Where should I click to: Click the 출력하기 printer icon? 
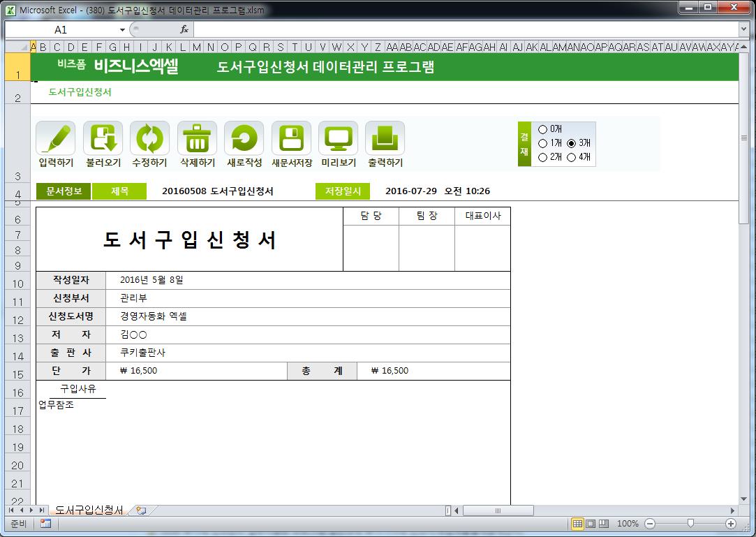385,138
